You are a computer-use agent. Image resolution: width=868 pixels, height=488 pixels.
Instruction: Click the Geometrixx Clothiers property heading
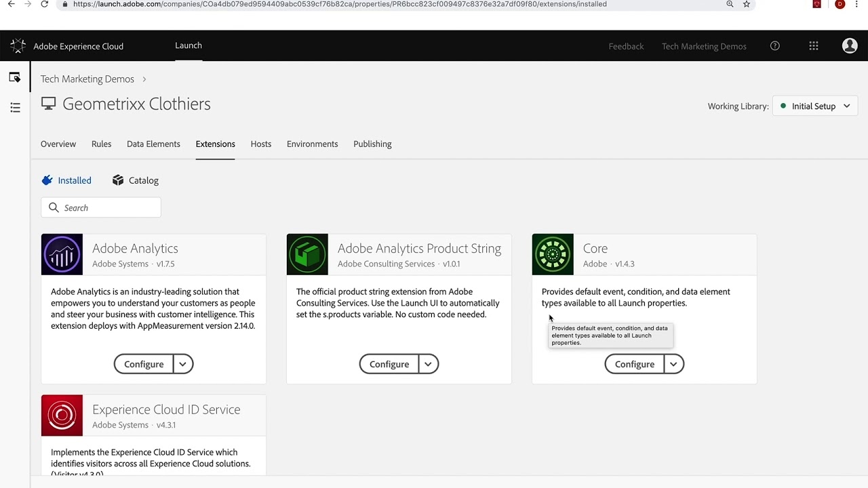(136, 104)
